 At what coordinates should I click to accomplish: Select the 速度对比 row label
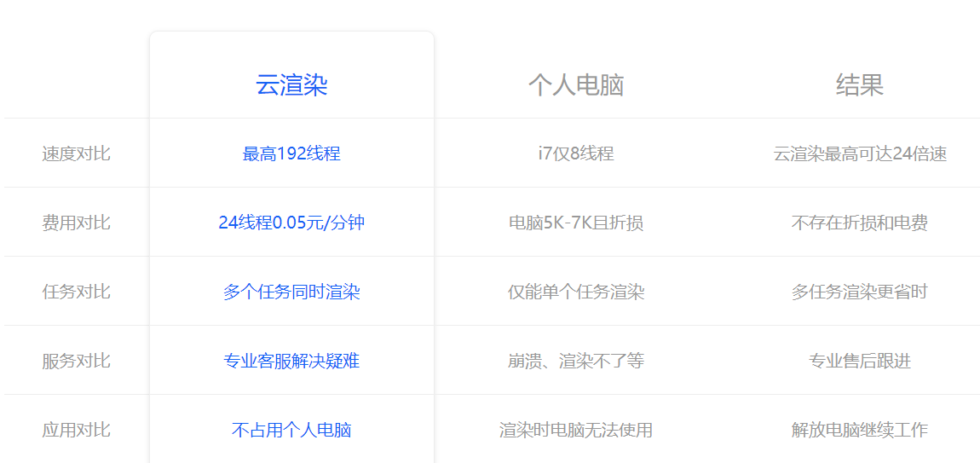pyautogui.click(x=76, y=153)
